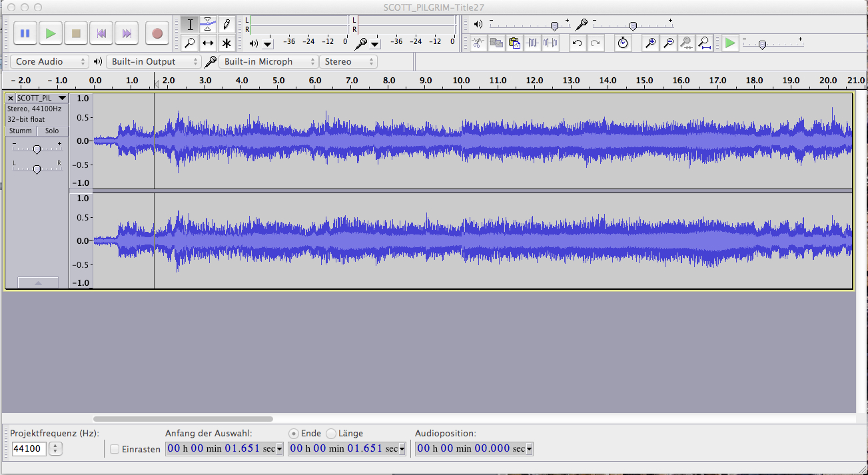Click the output volume slider handle
The height and width of the screenshot is (475, 868).
[x=554, y=25]
